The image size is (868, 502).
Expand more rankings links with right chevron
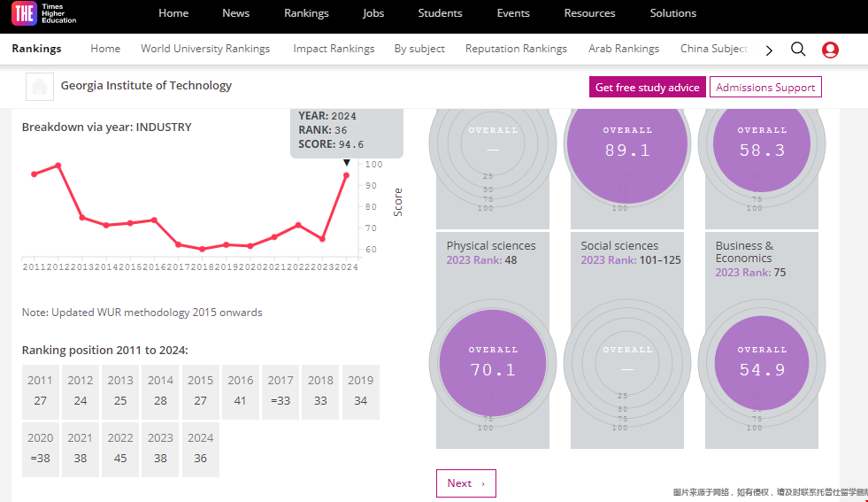[x=769, y=50]
